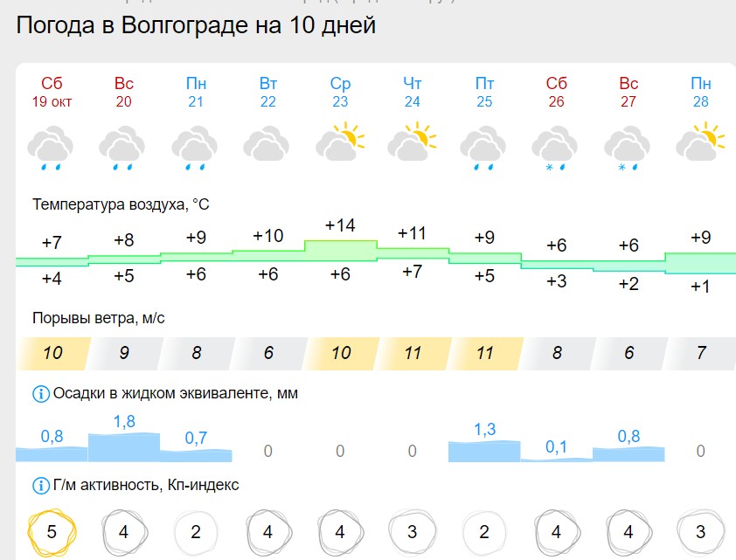Screen dimensions: 736x560
Task: Click the sleet weather icon for Saturday 26
Action: point(556,146)
